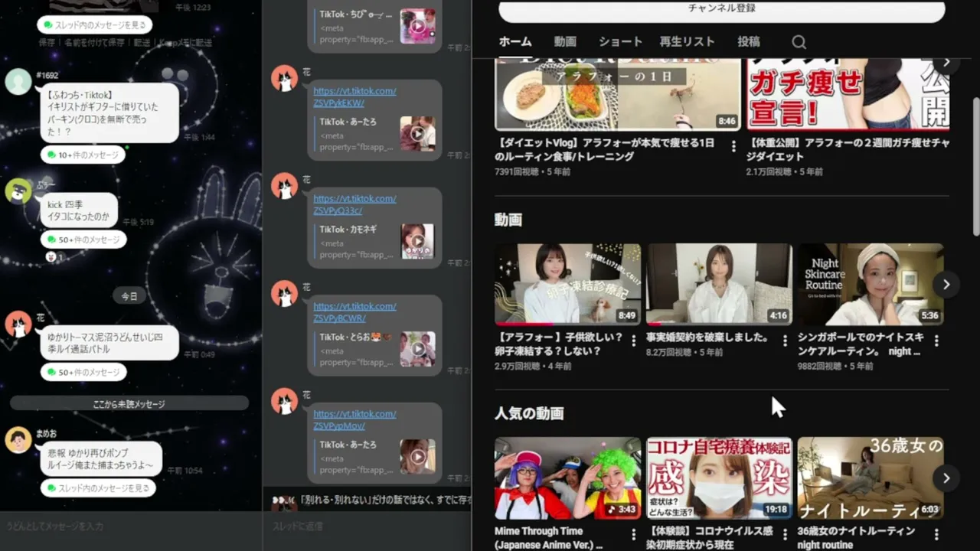The width and height of the screenshot is (980, 551).
Task: Open the vt.tiktok.com/ZSVPyQ33c/ link
Action: (x=354, y=204)
